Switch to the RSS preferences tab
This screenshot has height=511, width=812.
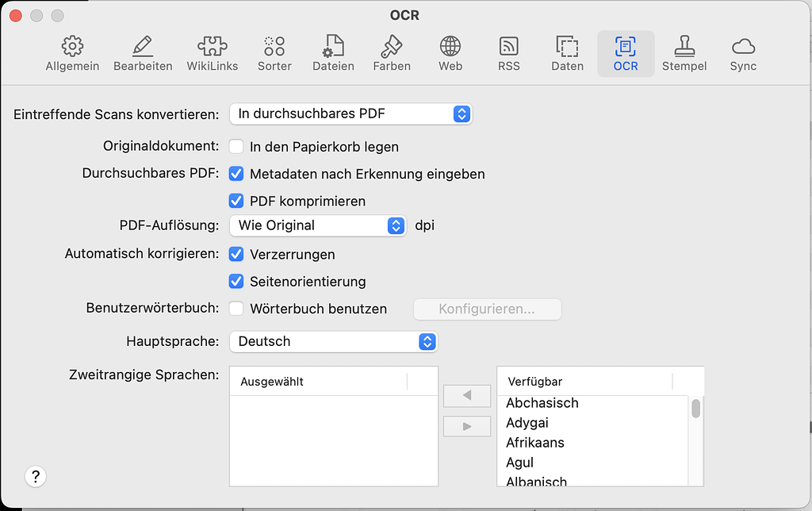[x=508, y=52]
